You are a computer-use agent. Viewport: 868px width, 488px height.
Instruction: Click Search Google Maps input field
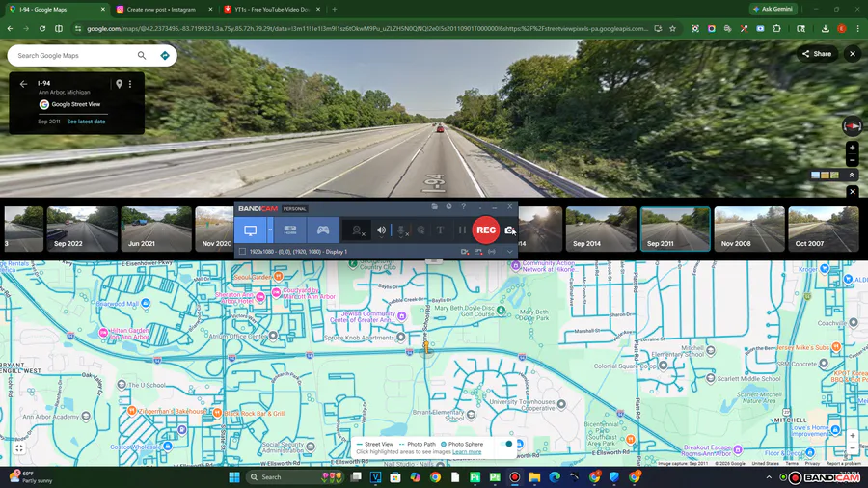pos(74,55)
